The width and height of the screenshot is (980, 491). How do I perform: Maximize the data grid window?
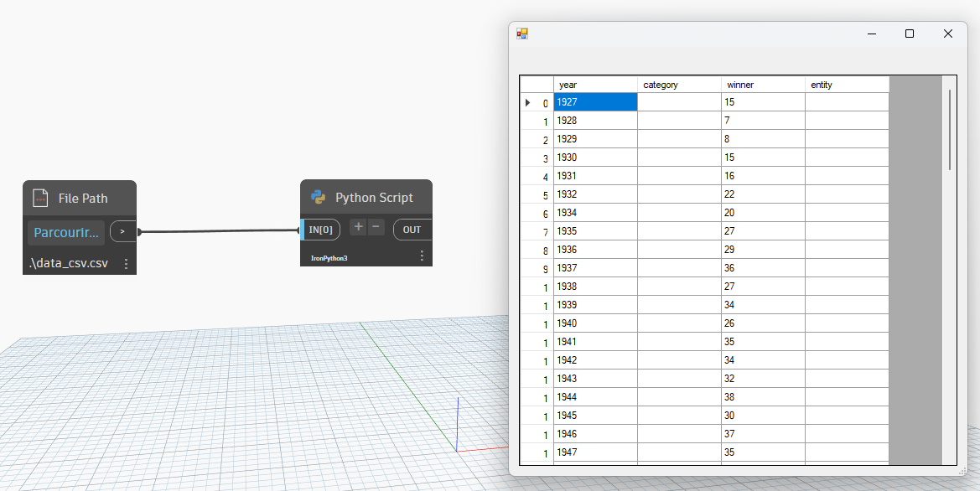(910, 34)
